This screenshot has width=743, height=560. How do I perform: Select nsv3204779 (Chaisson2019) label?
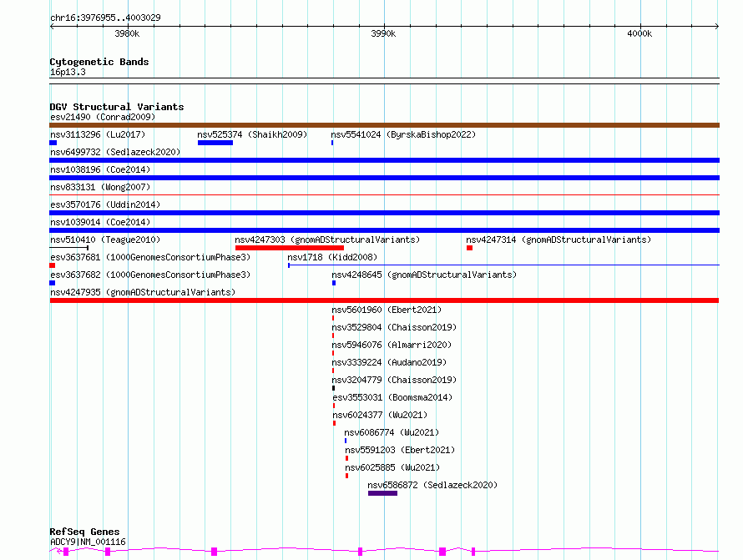(394, 380)
